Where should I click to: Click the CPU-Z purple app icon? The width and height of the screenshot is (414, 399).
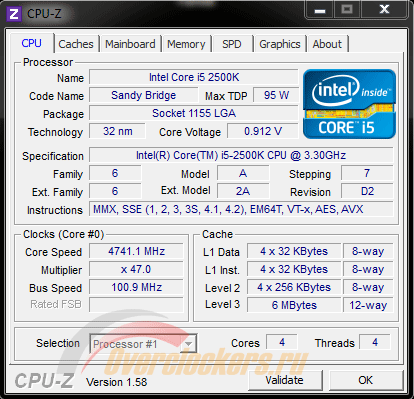coord(14,14)
